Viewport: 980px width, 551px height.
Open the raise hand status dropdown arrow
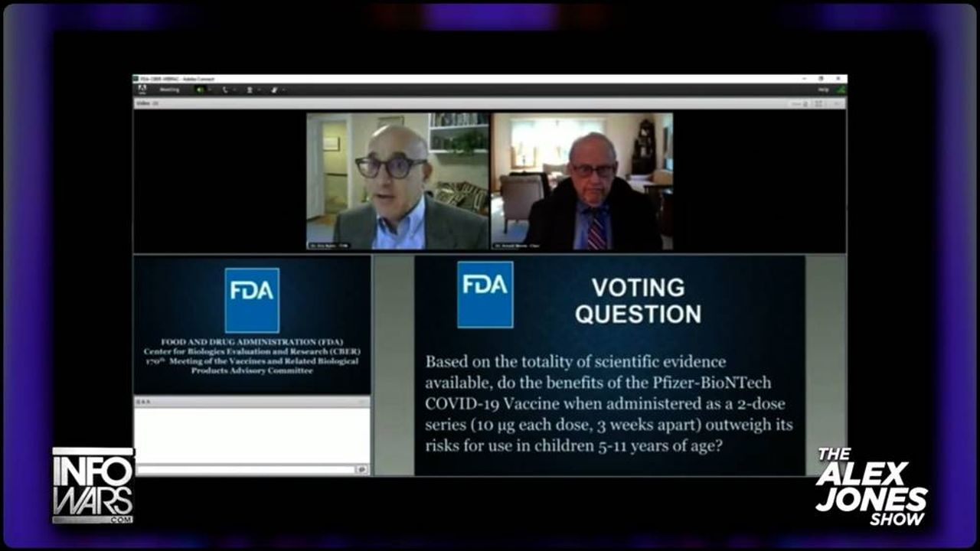pos(284,90)
